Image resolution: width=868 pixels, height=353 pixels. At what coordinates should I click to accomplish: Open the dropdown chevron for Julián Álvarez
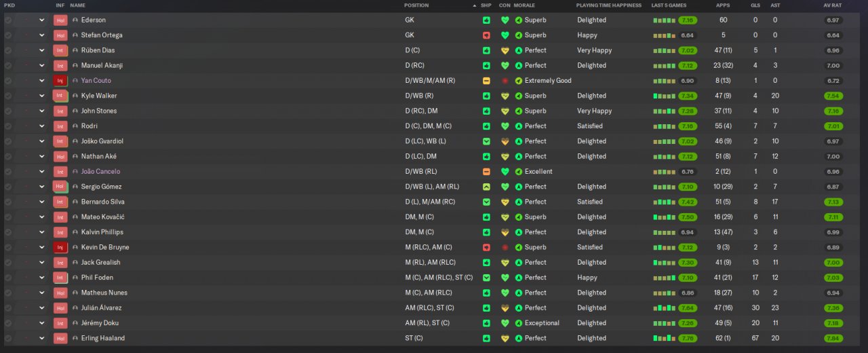[42, 308]
